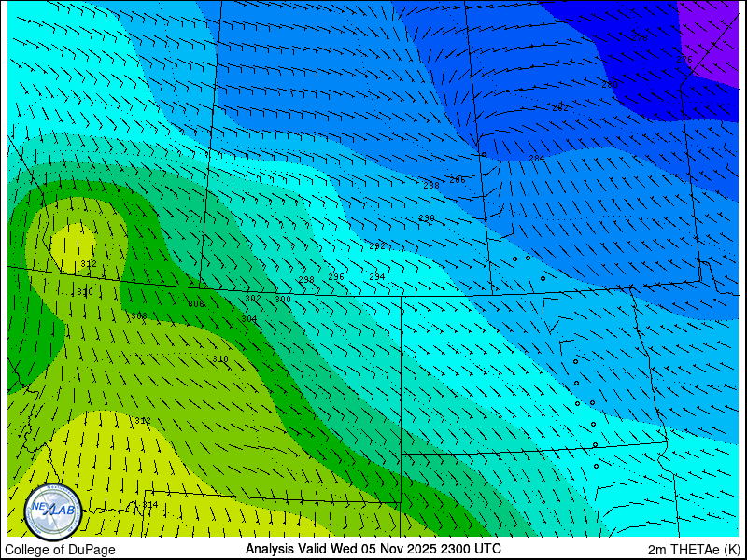Select the 292 contour label

377,246
